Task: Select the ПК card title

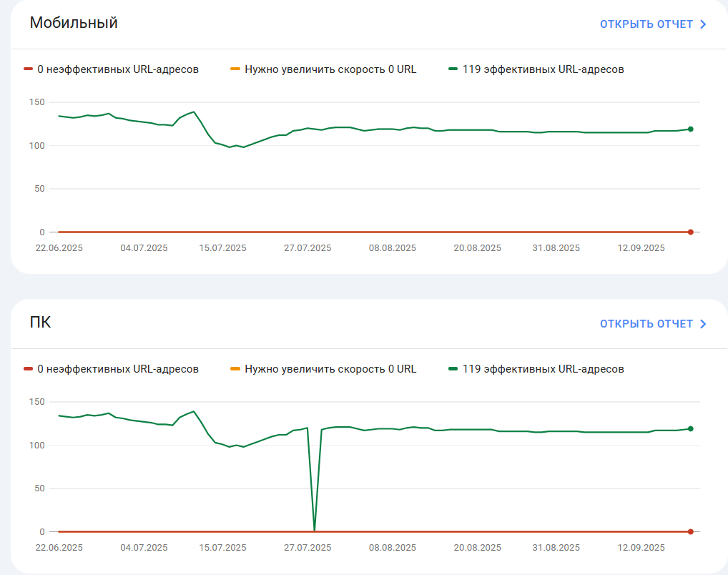Action: [40, 322]
